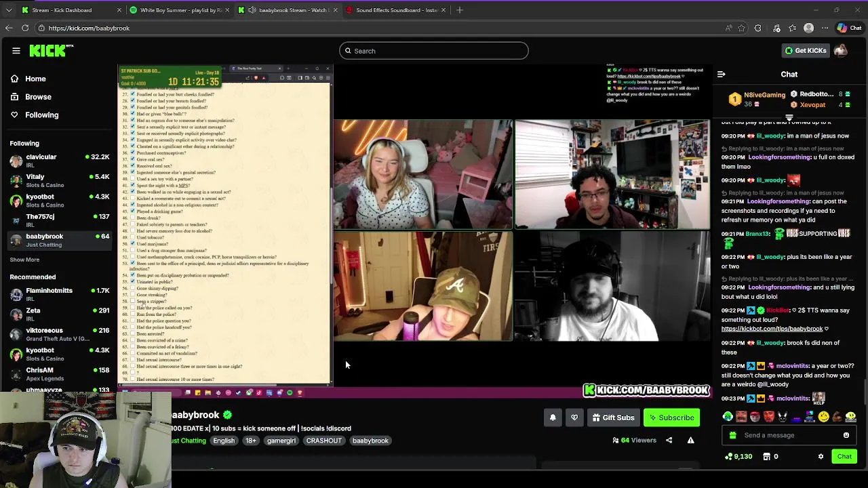Click the browser back arrow
Viewport: 868px width, 488px height.
click(x=9, y=28)
